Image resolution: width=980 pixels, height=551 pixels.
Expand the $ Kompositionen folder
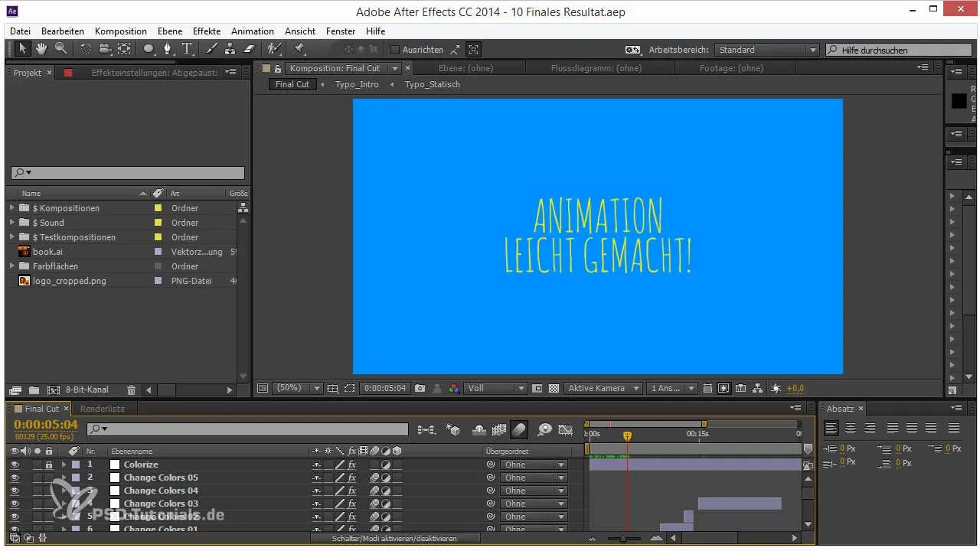[12, 207]
